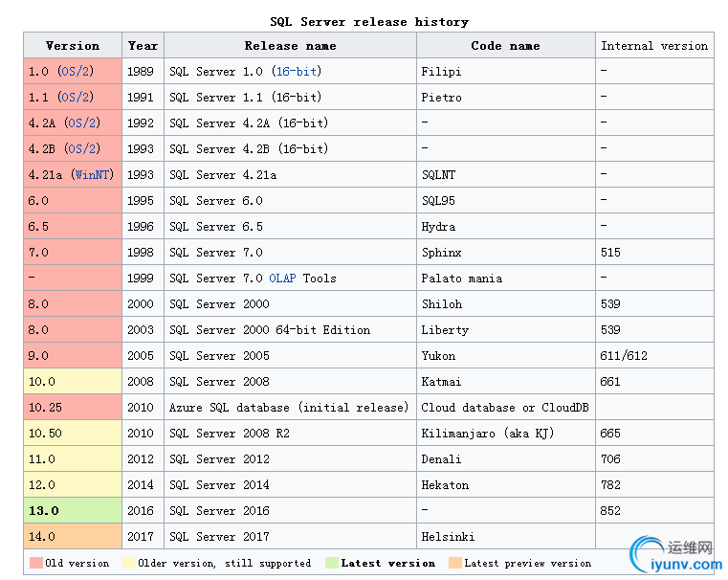Click the 14.0 preview version cell
This screenshot has width=728, height=580.
click(x=73, y=536)
